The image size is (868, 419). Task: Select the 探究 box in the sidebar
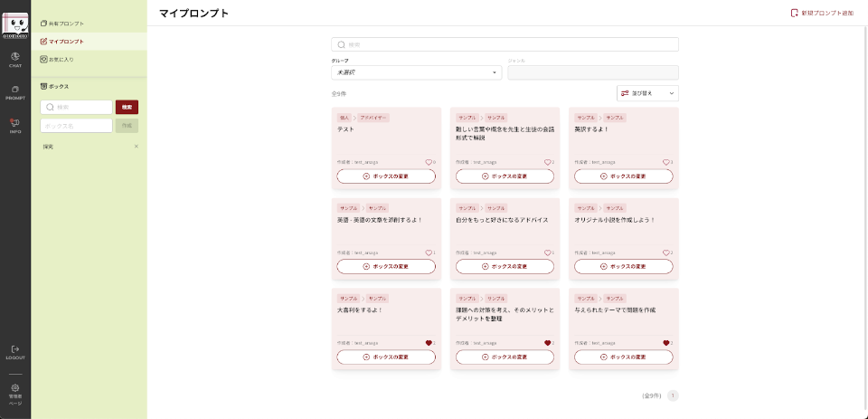click(49, 147)
